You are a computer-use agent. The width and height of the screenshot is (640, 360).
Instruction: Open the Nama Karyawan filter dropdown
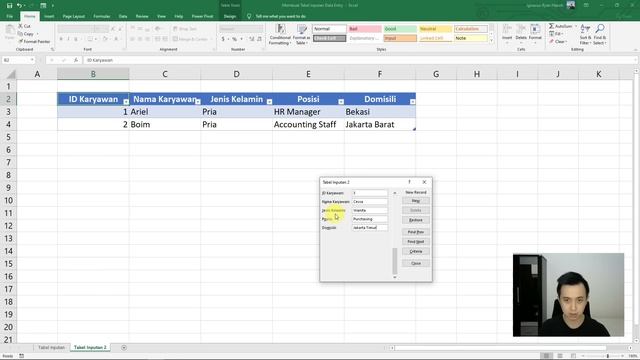[x=198, y=102]
